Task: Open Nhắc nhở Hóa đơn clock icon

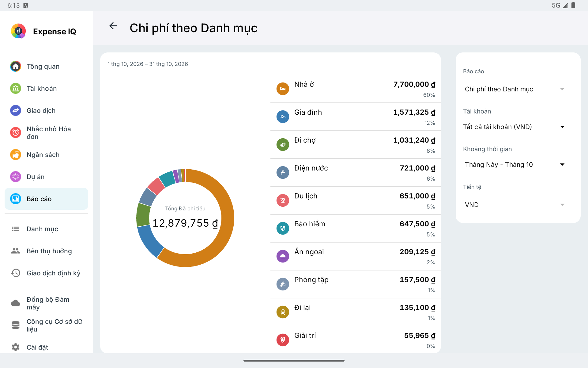Action: click(16, 132)
